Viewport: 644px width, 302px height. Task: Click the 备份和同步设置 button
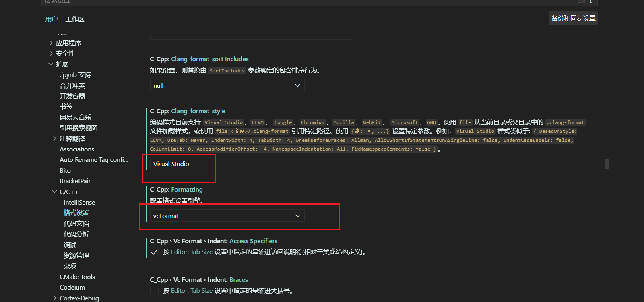573,18
